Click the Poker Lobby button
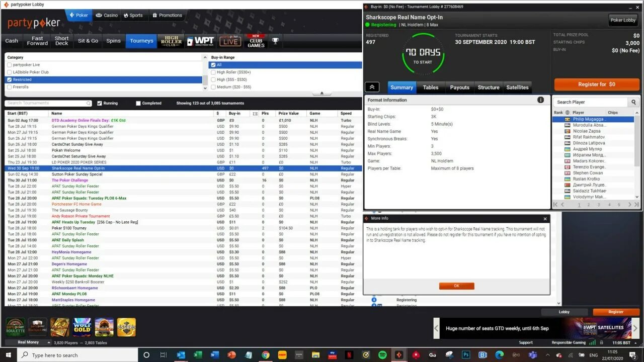 pos(623,20)
